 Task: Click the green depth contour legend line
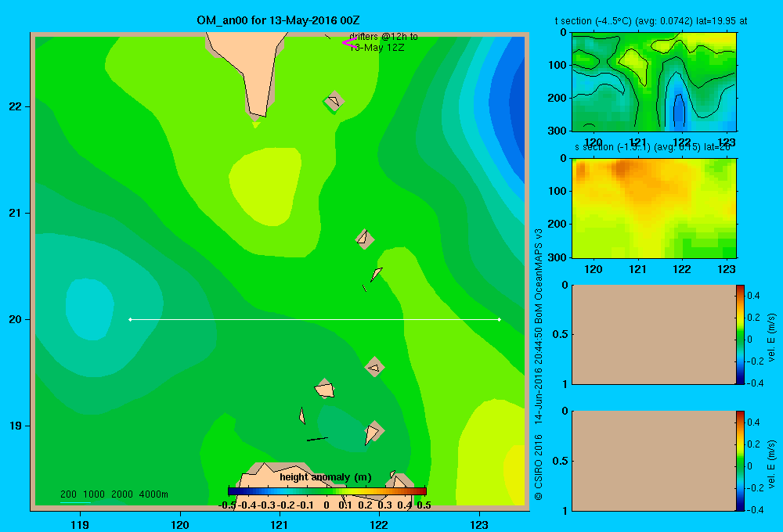click(x=75, y=502)
